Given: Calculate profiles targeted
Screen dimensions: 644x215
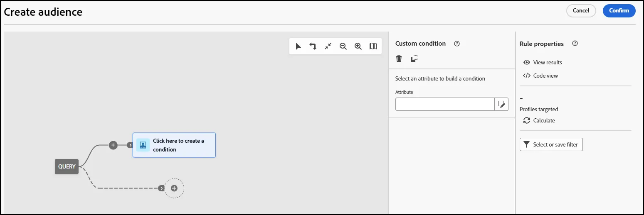Looking at the screenshot, I should pos(539,120).
